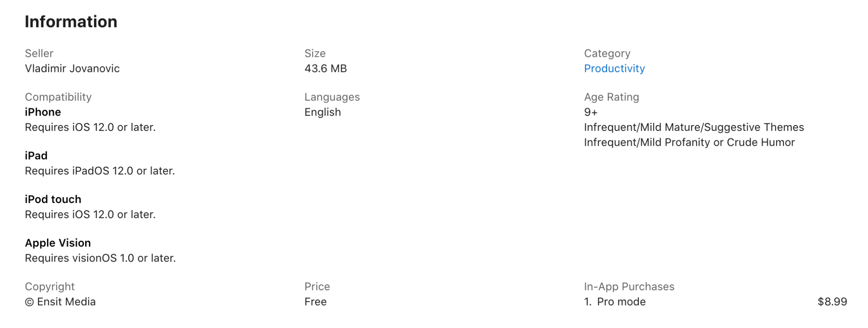Screen dimensions: 868x328
Task: Click the $8.99 price for Pro mode
Action: click(x=832, y=302)
